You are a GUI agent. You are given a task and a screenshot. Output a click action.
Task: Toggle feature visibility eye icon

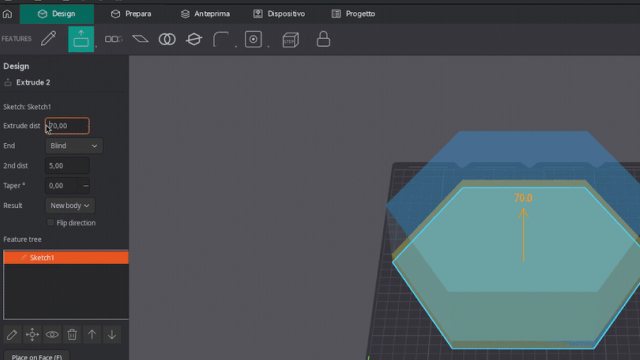[52, 335]
